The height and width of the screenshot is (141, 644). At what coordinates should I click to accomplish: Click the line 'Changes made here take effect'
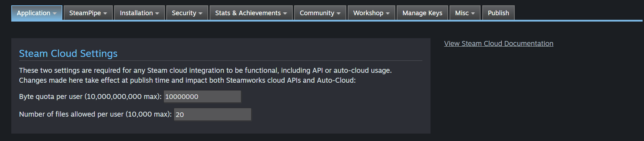pyautogui.click(x=187, y=80)
